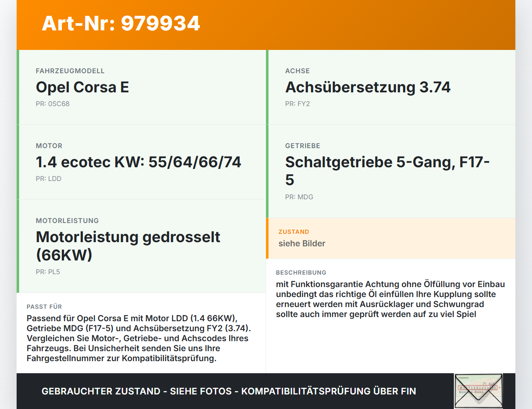532x409 pixels.
Task: Click the PR: LDD code label
Action: coord(49,178)
